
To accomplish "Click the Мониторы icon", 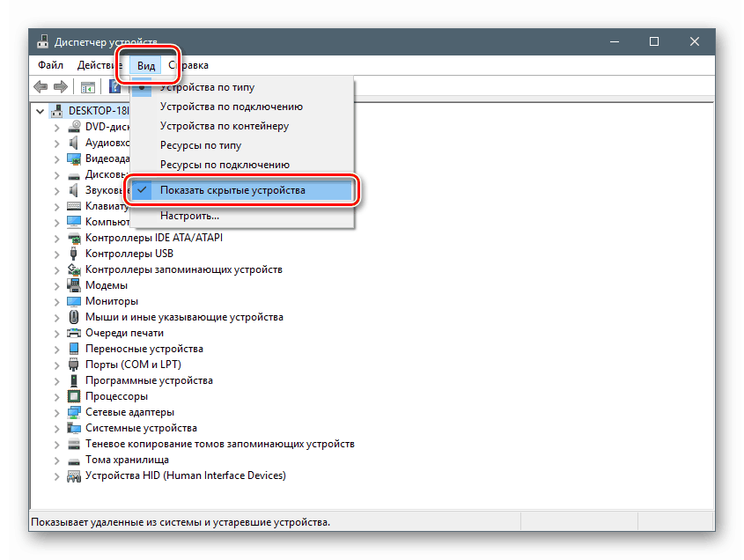I will click(74, 301).
